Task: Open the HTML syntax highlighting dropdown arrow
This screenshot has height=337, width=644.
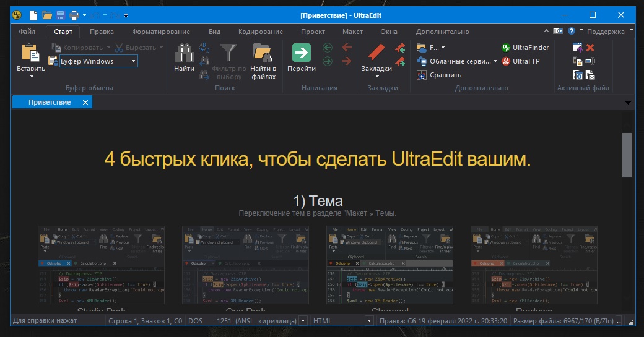Action: point(369,320)
